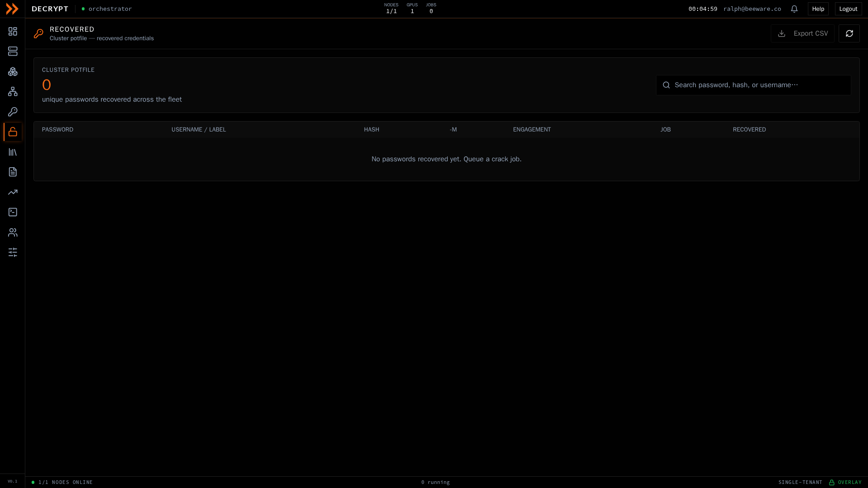Click the PASSWORD column header
868x488 pixels.
coord(57,130)
